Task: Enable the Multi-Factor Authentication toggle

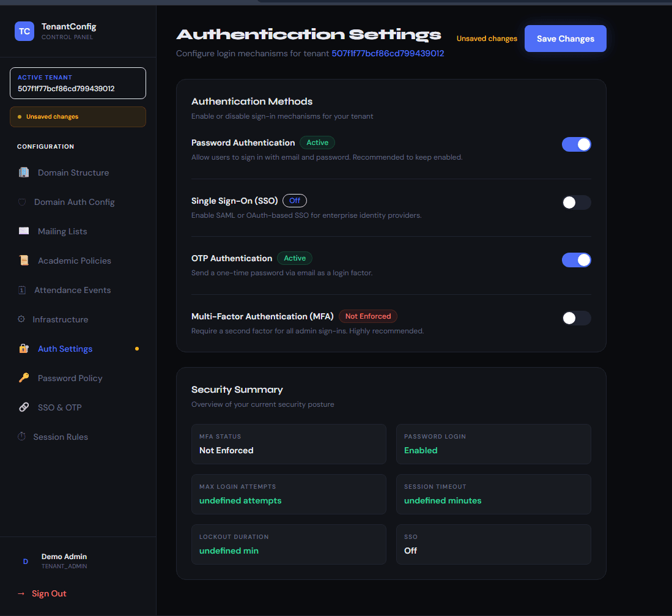Action: coord(576,318)
